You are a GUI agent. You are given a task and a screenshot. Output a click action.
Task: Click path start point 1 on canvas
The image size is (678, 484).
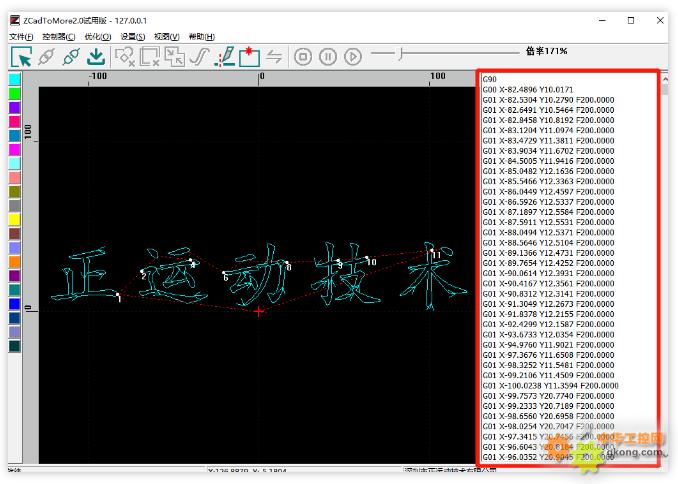118,295
